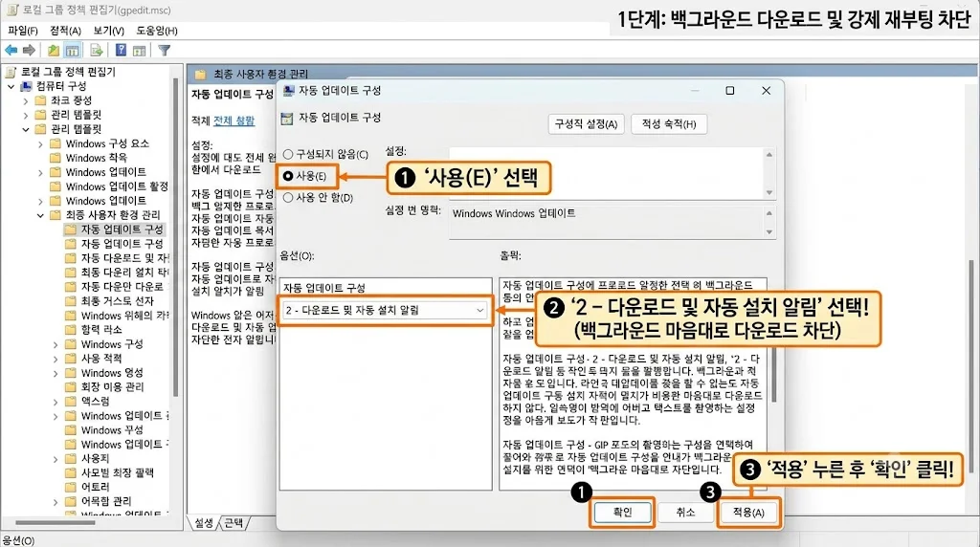Viewport: 980px width, 547px height.
Task: Click the Export list toolbar icon
Action: (x=97, y=50)
